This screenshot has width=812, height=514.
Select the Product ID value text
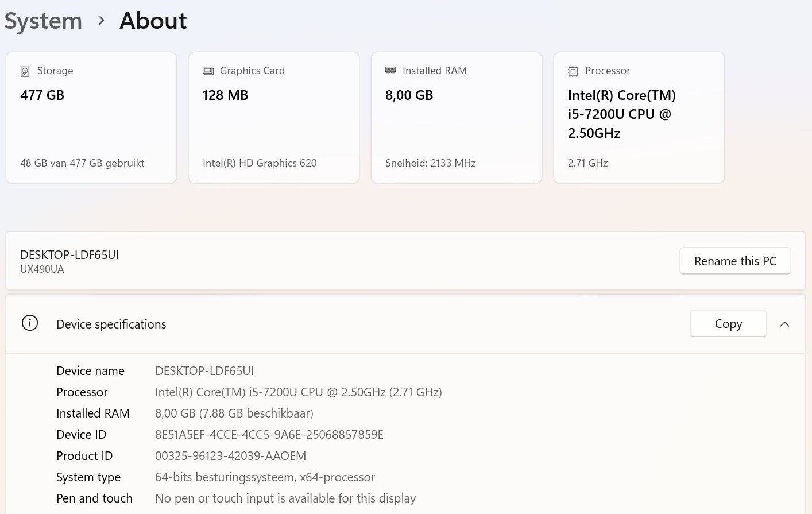[230, 456]
